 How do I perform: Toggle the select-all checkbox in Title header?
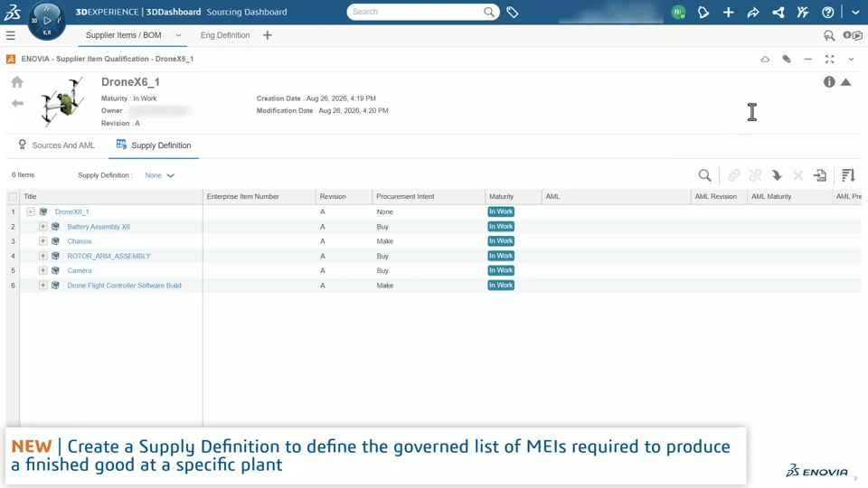pos(13,196)
